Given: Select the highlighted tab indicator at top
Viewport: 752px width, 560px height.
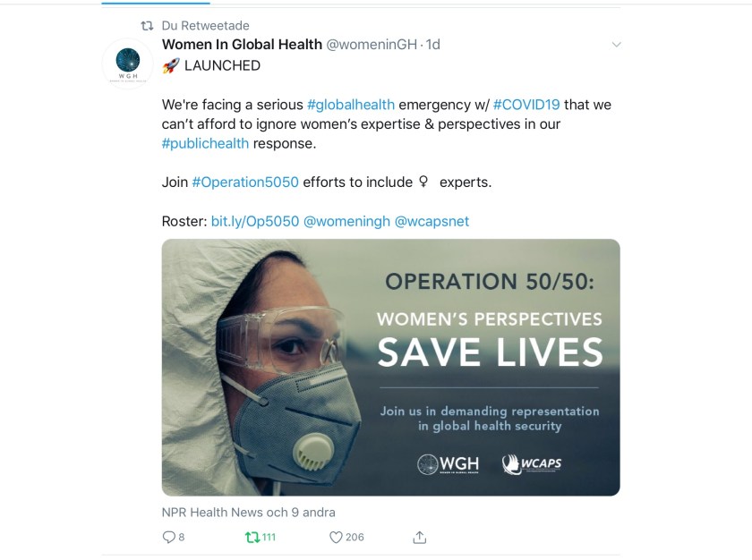Looking at the screenshot, I should [156, 3].
